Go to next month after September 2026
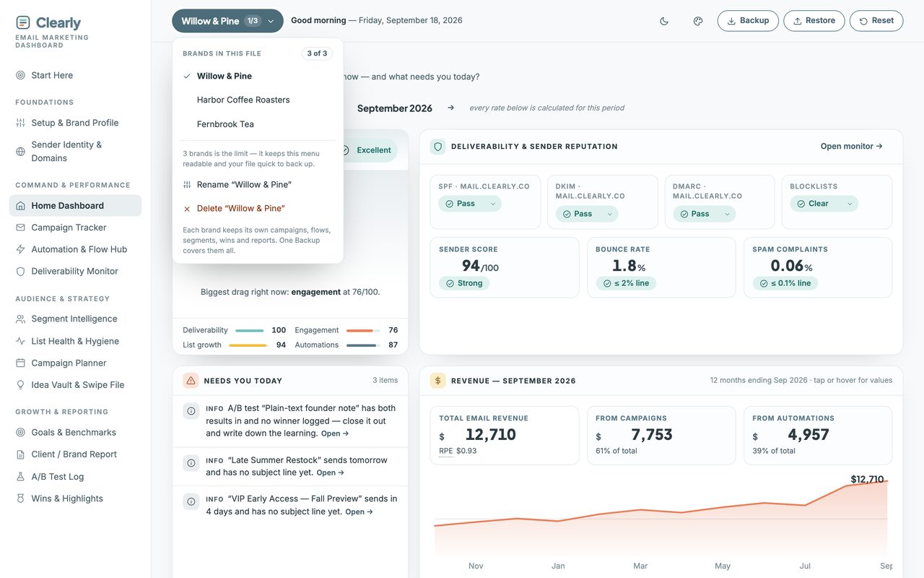The image size is (924, 578). coord(450,108)
